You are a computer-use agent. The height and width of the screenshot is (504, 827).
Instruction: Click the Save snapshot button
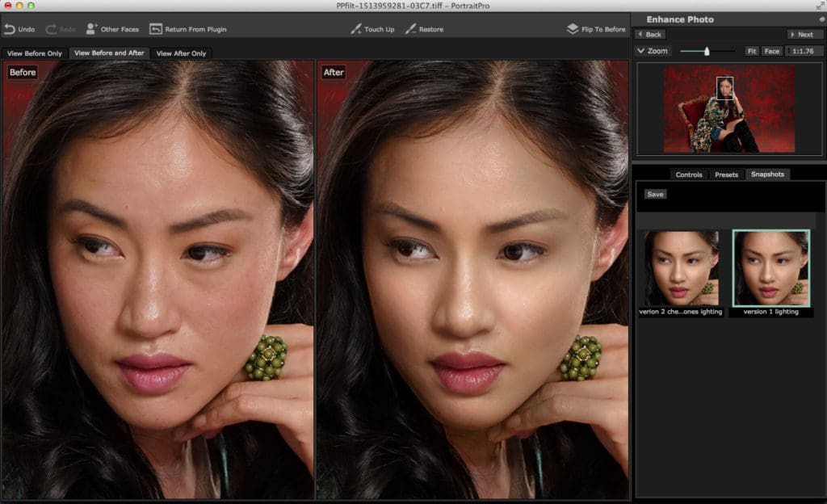[x=655, y=194]
